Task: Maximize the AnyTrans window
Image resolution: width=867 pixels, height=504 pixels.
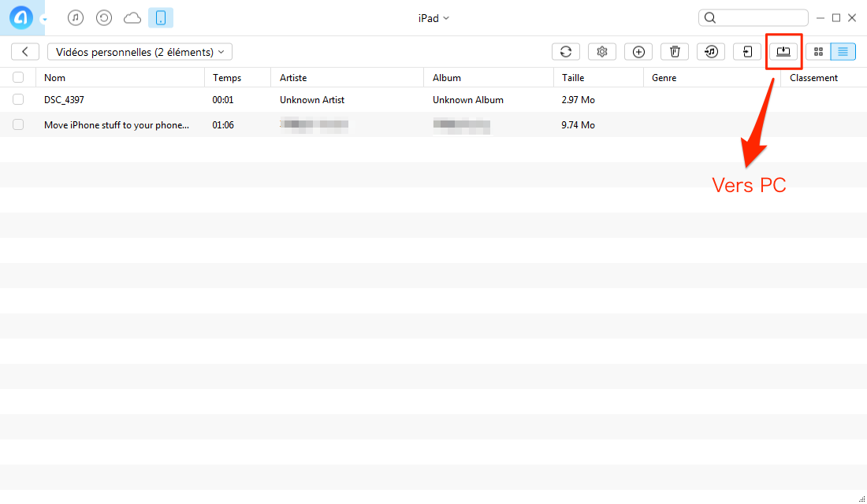Action: tap(836, 17)
